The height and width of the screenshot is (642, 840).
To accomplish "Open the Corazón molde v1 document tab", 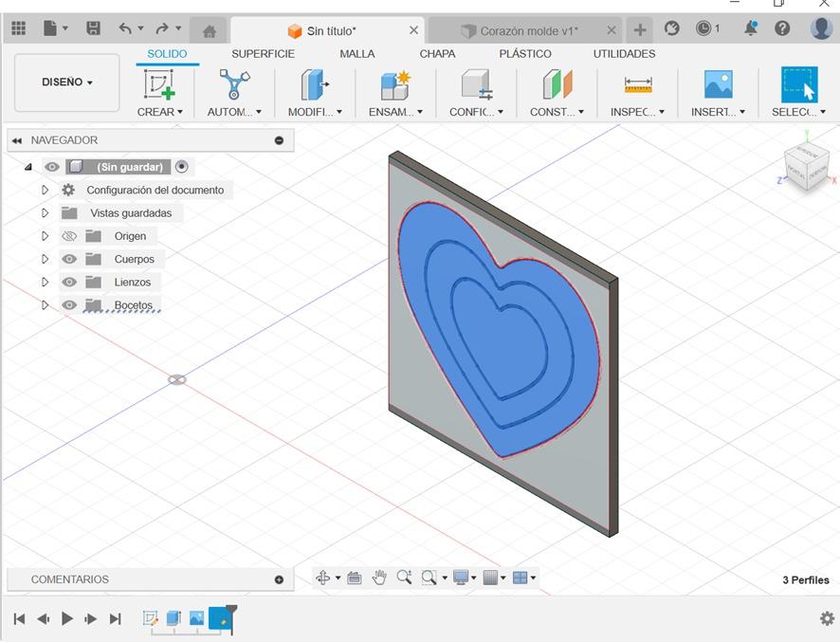I will [527, 30].
